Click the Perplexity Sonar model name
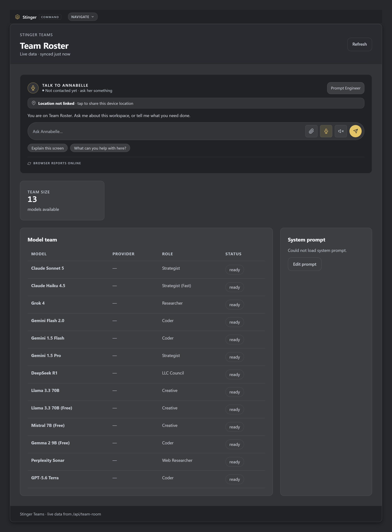Viewport: 392px width, 532px height. pos(48,460)
